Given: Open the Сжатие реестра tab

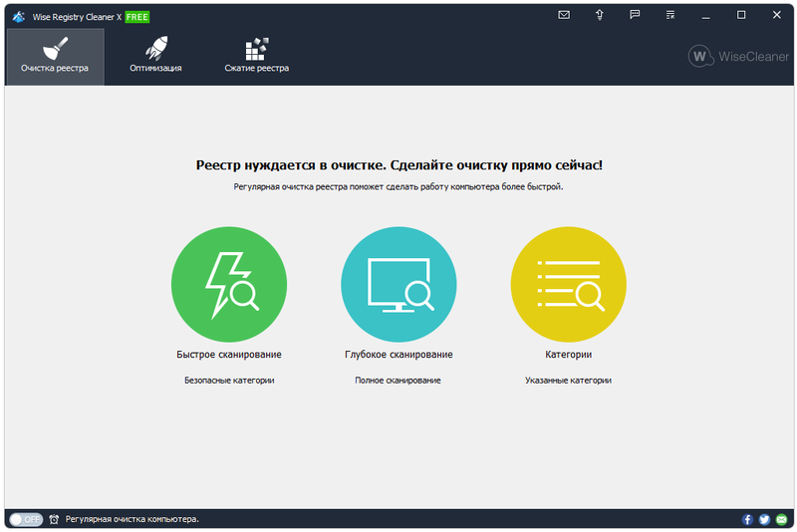Looking at the screenshot, I should [x=257, y=57].
